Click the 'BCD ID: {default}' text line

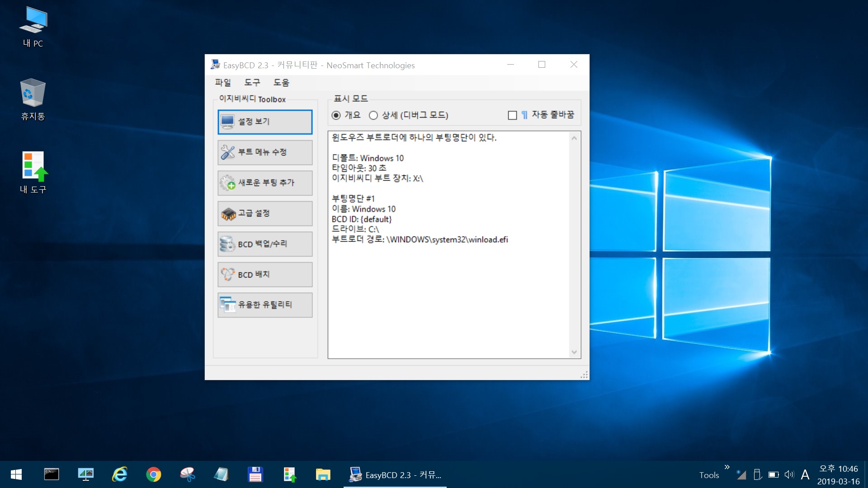tap(362, 219)
